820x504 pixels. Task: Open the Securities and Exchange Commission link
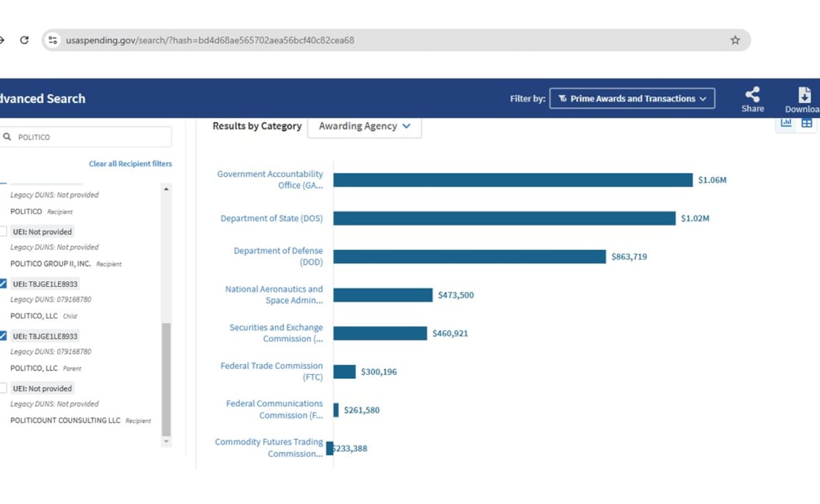pyautogui.click(x=276, y=333)
